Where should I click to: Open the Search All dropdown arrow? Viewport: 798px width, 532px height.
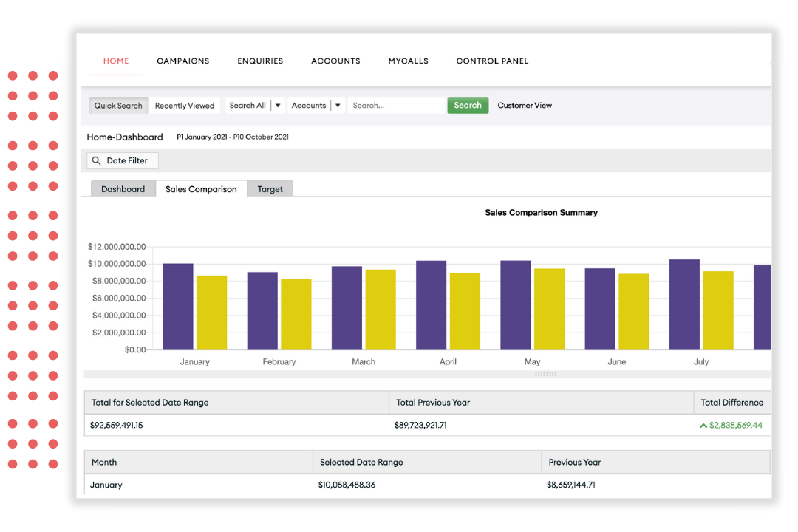pyautogui.click(x=277, y=105)
